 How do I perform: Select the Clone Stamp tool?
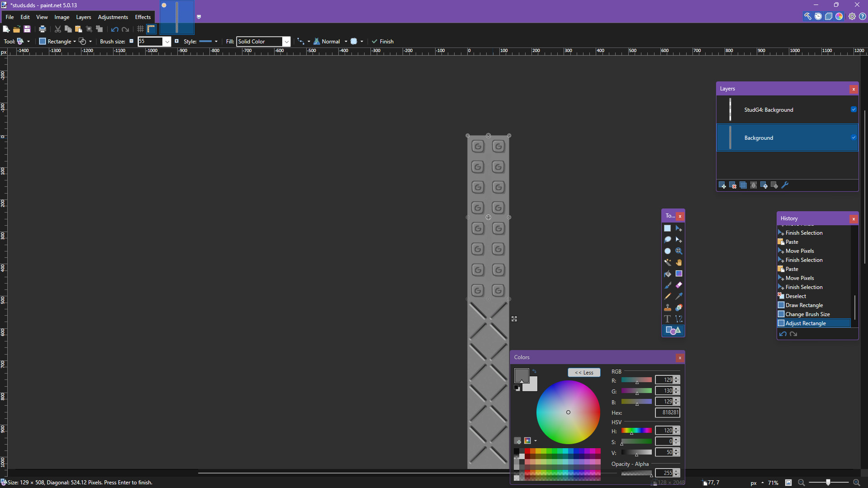[667, 308]
